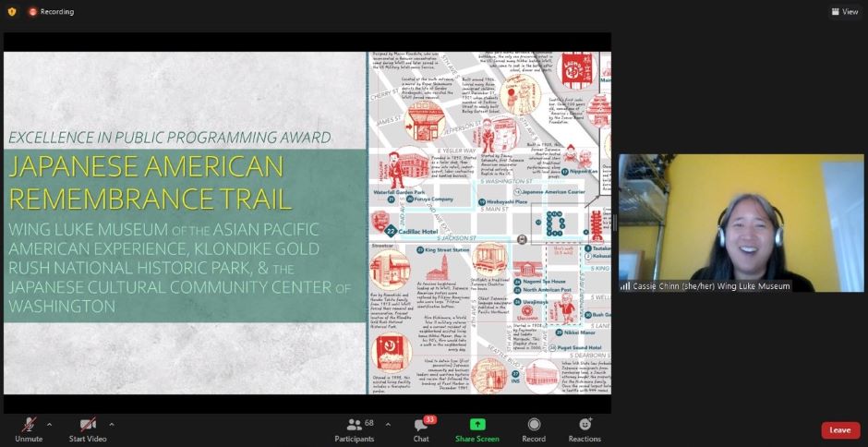
Task: Click the encryption shield icon
Action: point(12,12)
